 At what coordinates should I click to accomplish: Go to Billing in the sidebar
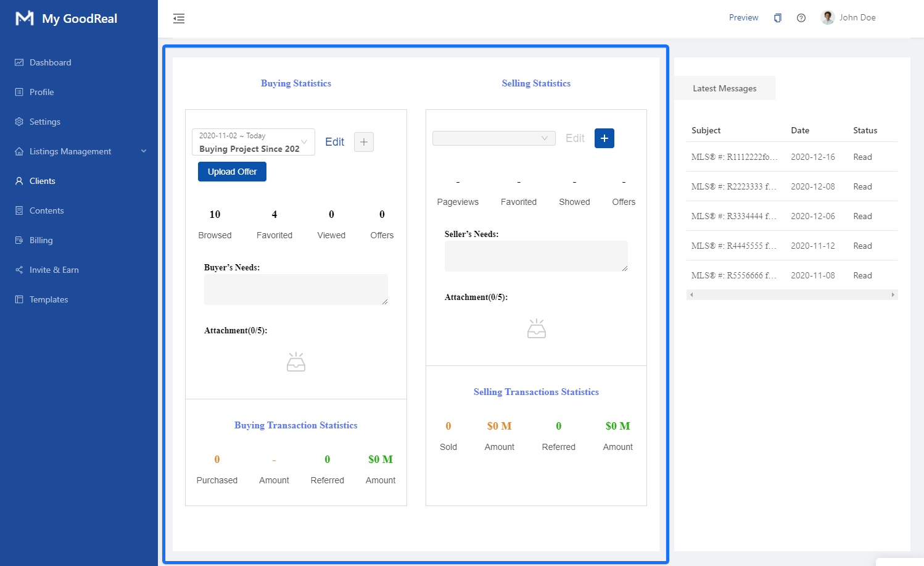point(41,240)
